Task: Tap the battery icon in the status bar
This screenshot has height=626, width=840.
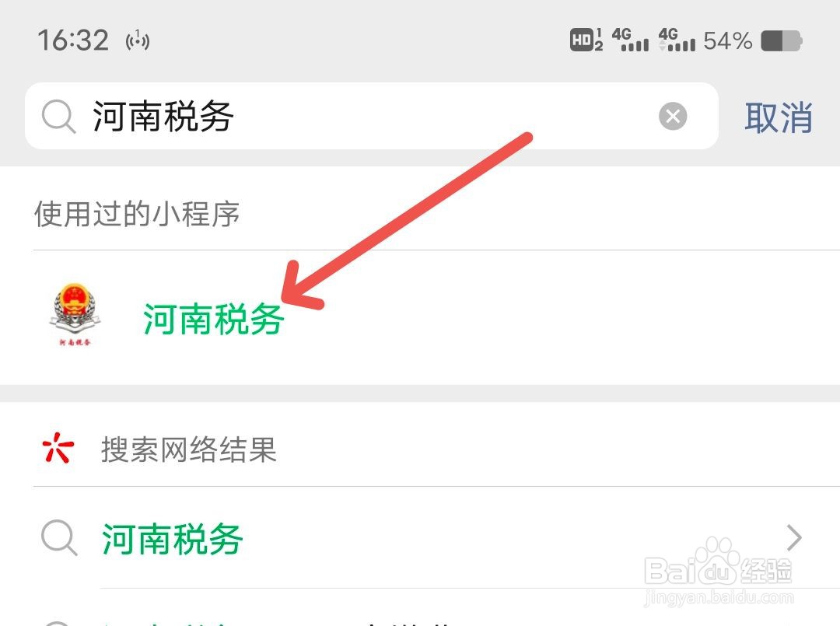Action: click(x=782, y=40)
